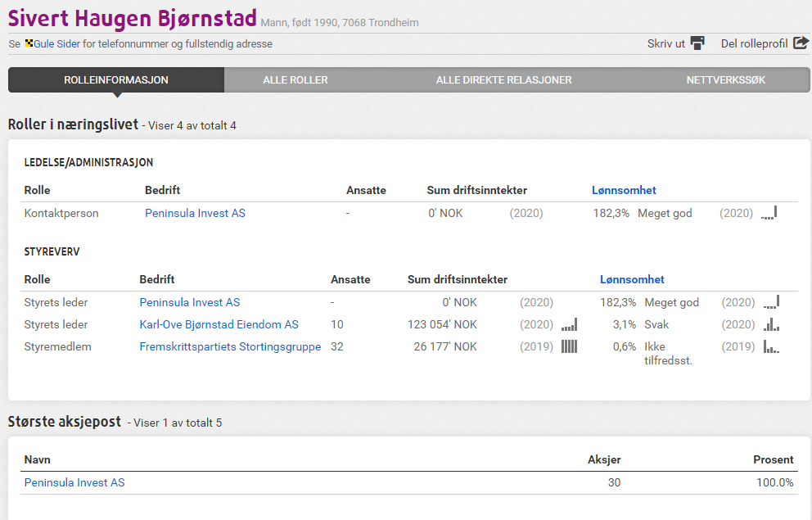Viewport: 812px width, 520px height.
Task: Click the printer icon next to Skriv ut
Action: (x=697, y=43)
